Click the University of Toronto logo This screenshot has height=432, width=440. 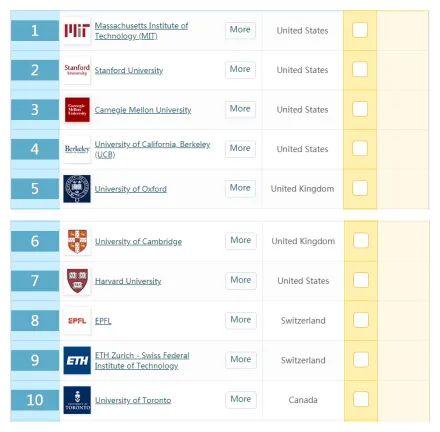click(x=77, y=400)
